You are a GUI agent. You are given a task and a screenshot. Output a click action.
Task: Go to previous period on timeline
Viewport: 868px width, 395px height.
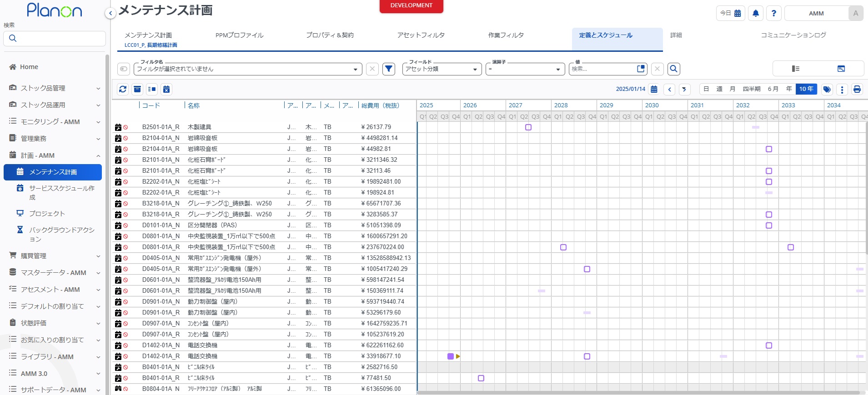coord(669,89)
